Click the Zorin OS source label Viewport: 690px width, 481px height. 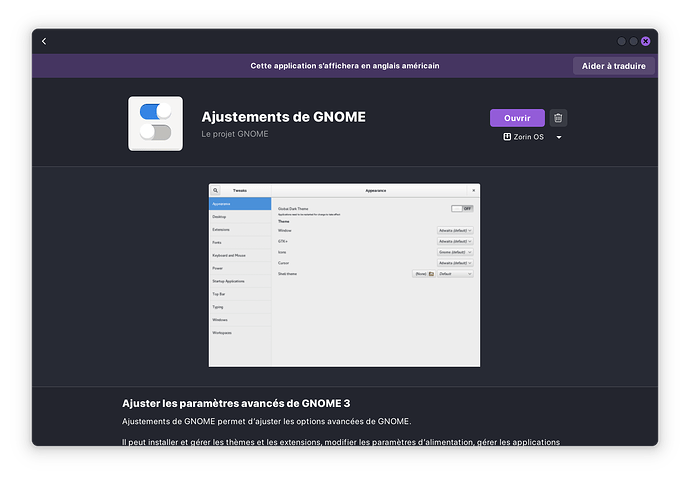(x=529, y=137)
